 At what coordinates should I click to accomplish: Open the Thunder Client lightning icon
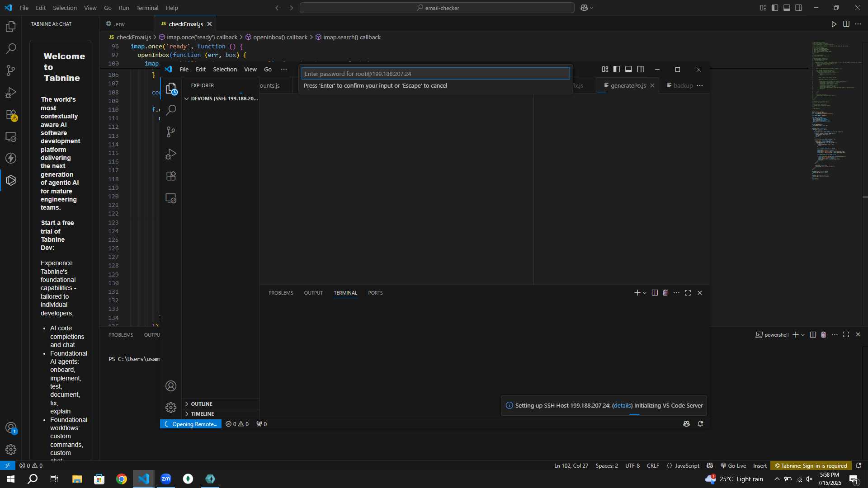point(11,158)
